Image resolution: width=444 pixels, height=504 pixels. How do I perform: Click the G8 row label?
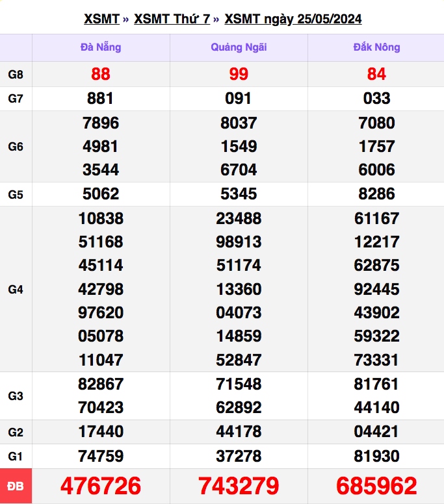[x=16, y=74]
